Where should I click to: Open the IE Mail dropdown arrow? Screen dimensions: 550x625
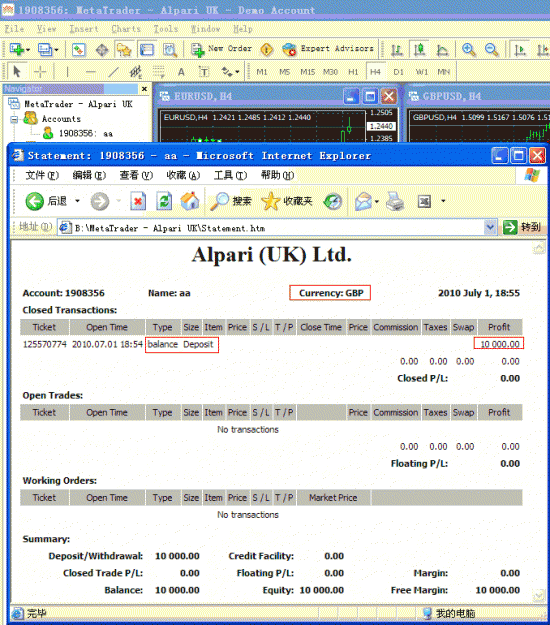(x=377, y=201)
